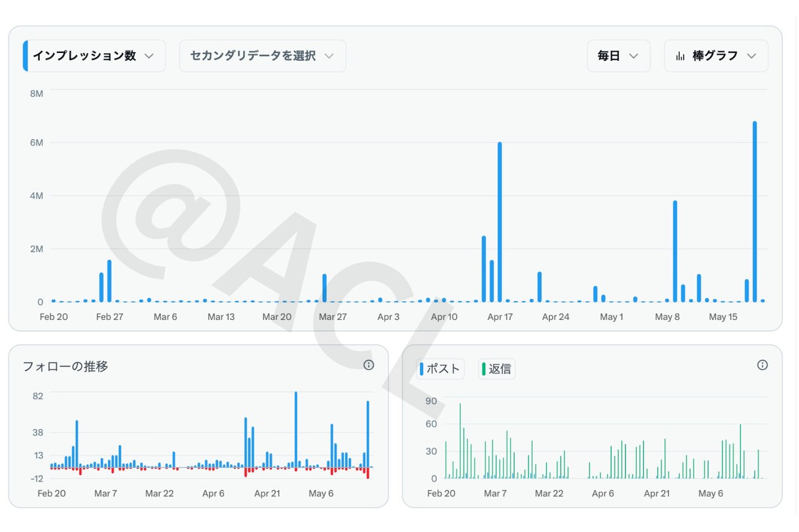The image size is (799, 532).
Task: Click the Mar 27 impressions bar
Action: point(324,288)
